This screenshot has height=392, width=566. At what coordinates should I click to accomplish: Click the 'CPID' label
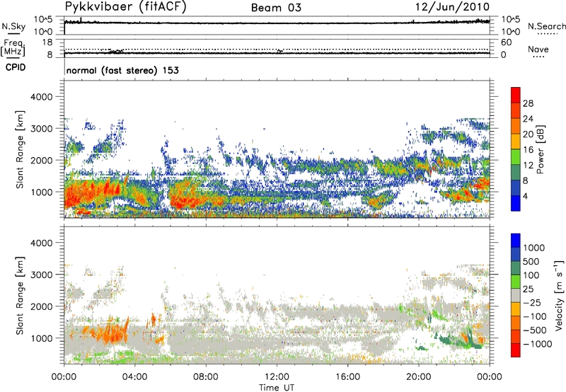click(16, 67)
